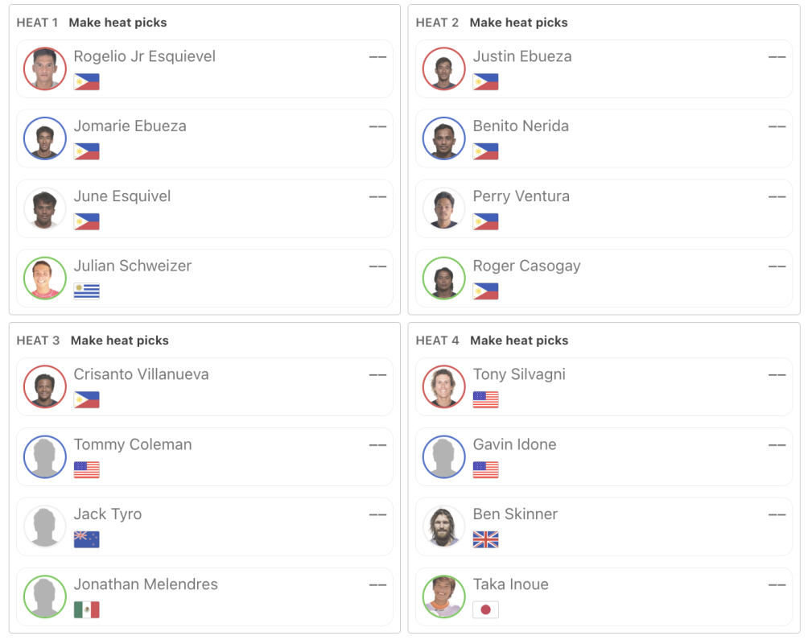Viewport: 812px width, 644px height.
Task: Click the USA flag under Tommy Coleman
Action: (87, 469)
